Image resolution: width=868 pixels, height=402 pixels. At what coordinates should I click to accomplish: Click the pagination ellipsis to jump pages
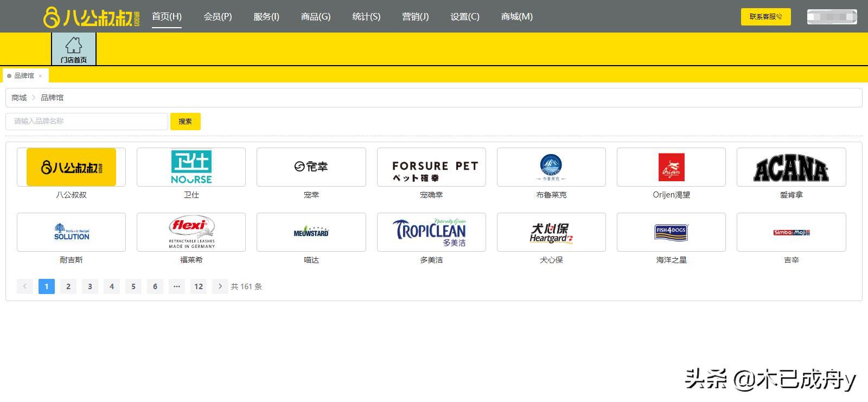pos(177,286)
